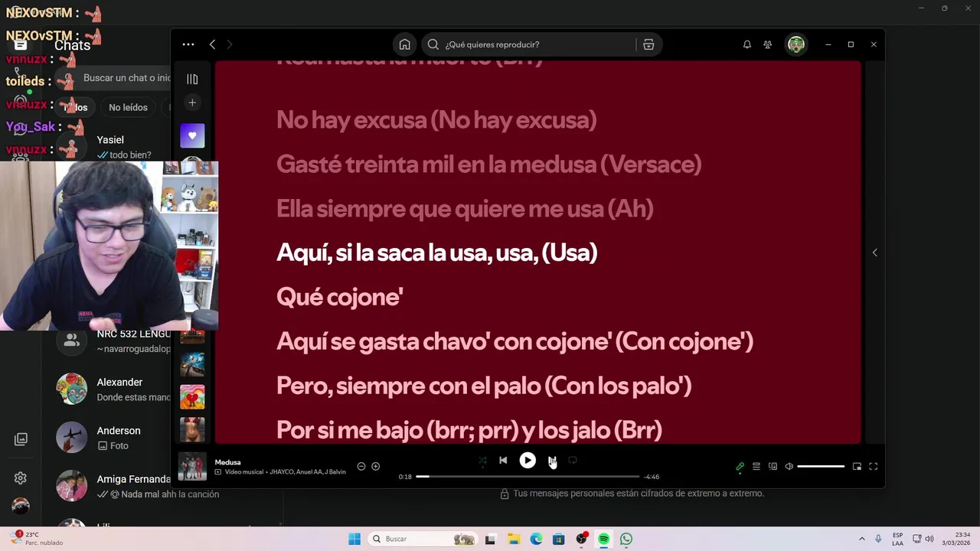Toggle the lyrics microphone button
The width and height of the screenshot is (980, 551).
pos(740,466)
